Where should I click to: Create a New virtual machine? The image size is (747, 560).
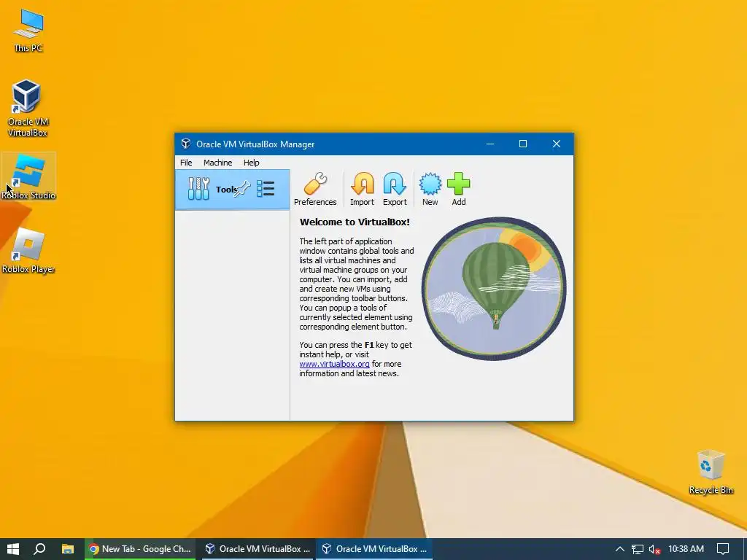click(x=430, y=189)
